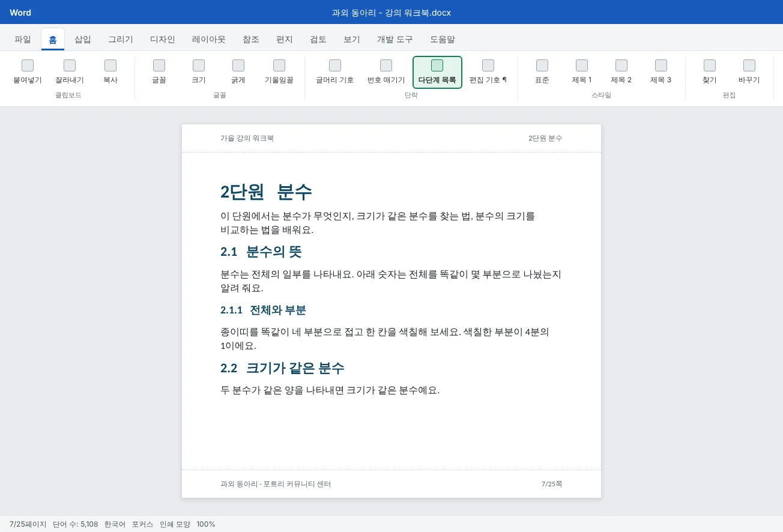Apply the 제목 3 heading style
The height and width of the screenshot is (532, 783).
(x=661, y=72)
